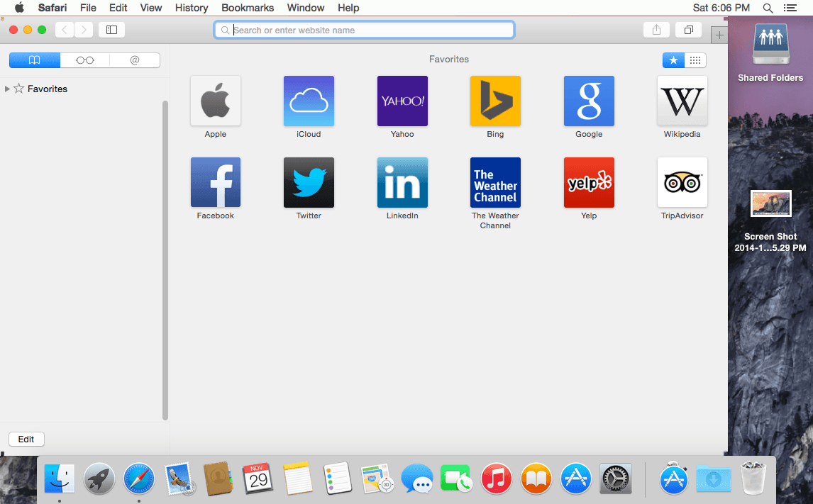Open the Facebook favorite tile

click(215, 182)
